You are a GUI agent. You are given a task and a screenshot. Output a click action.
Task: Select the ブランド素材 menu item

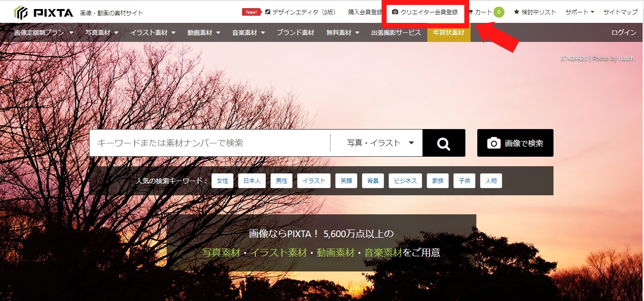tap(295, 32)
